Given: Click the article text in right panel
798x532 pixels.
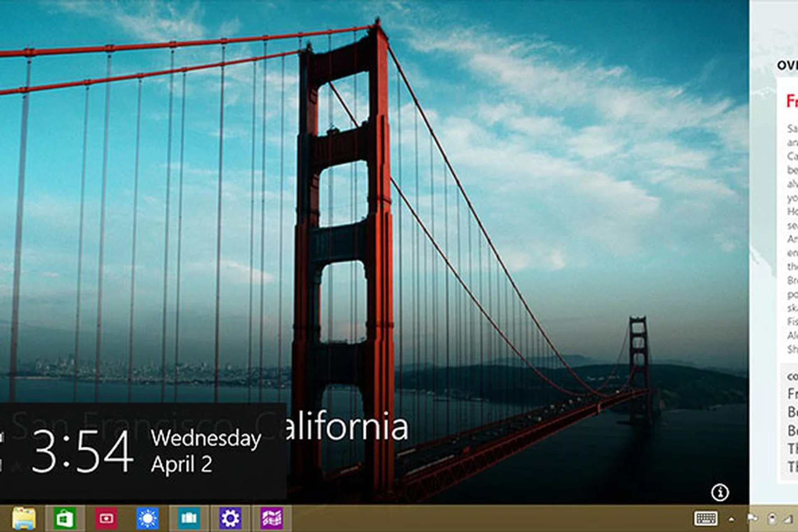Looking at the screenshot, I should pyautogui.click(x=792, y=233).
